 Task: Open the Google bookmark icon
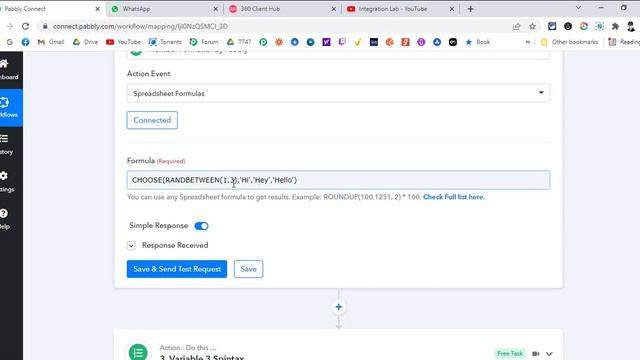tap(9, 42)
